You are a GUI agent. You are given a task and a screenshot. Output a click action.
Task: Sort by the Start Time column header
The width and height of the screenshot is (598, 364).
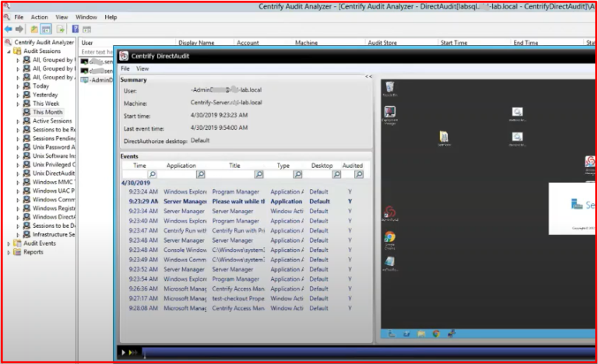454,43
